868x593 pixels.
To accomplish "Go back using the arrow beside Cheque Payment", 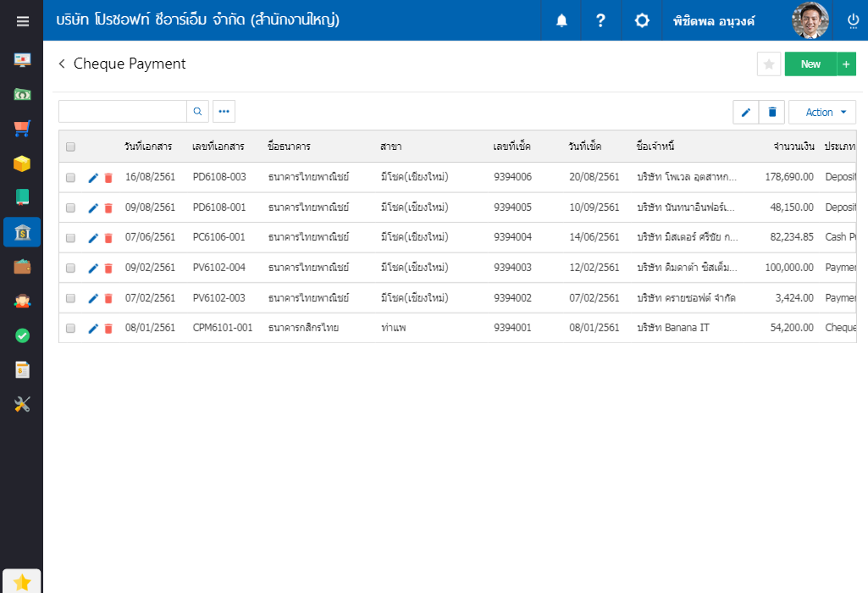I will [62, 64].
